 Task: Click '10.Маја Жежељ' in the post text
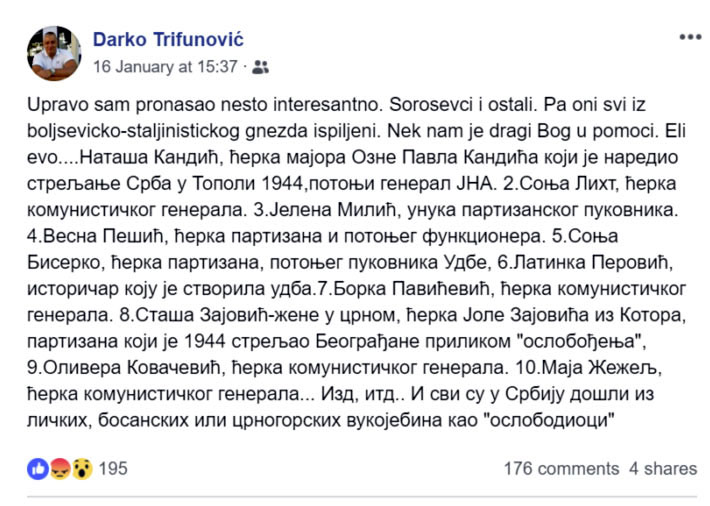pos(589,367)
